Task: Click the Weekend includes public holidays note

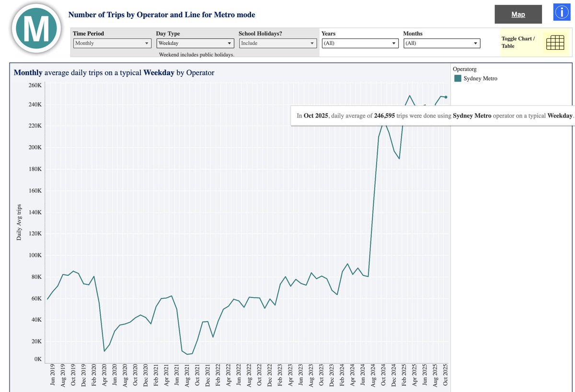Action: coord(196,55)
